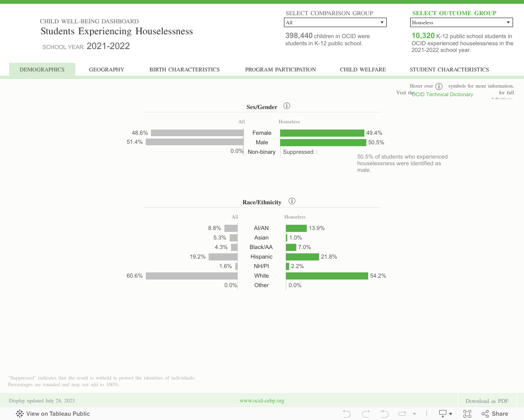Go to the Program Participation tab
This screenshot has width=524, height=420.
tap(280, 70)
